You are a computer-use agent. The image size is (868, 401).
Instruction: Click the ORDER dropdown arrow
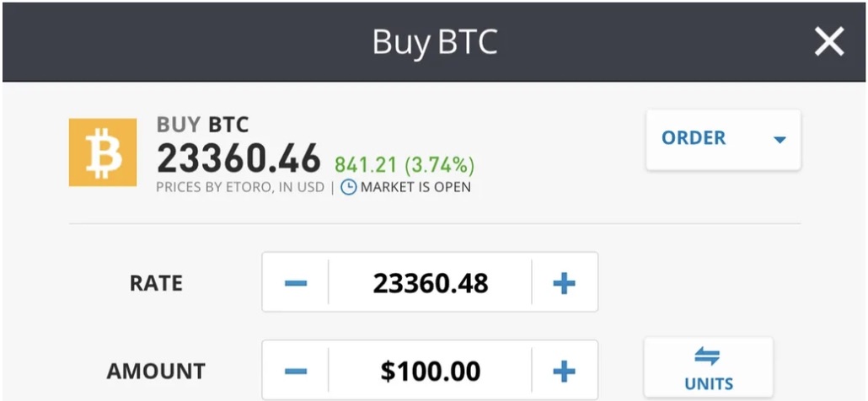click(x=780, y=140)
